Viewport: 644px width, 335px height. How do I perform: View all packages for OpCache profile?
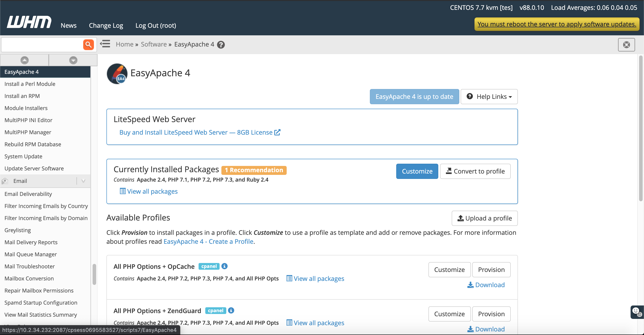click(315, 278)
